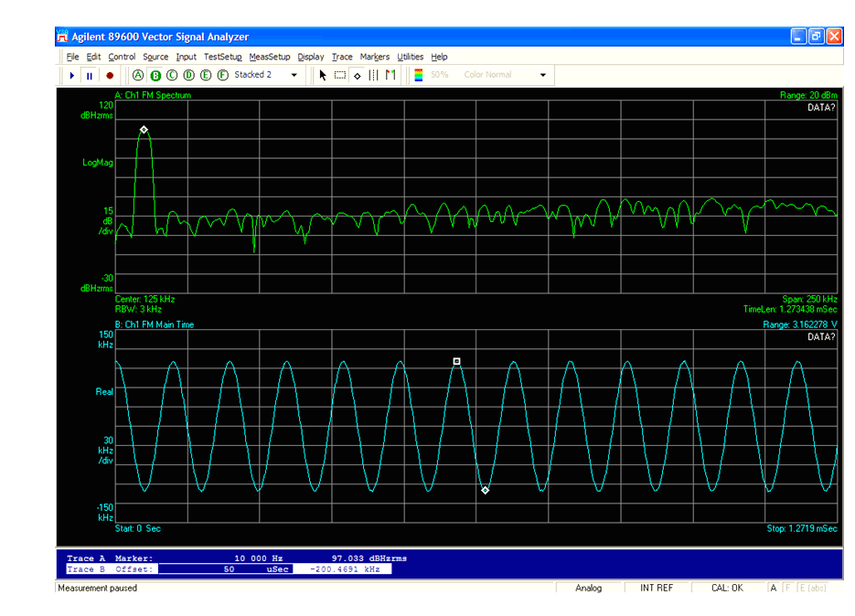Click the CAL: OK status indicator
The height and width of the screenshot is (616, 855).
(x=727, y=588)
